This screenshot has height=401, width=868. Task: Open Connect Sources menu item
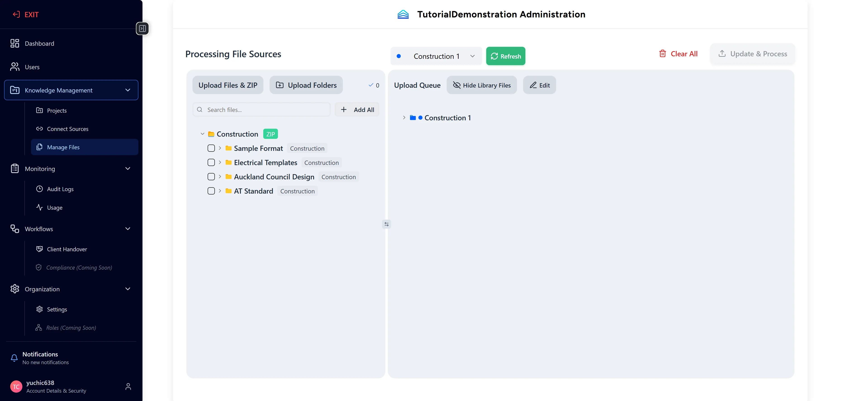[x=84, y=129]
